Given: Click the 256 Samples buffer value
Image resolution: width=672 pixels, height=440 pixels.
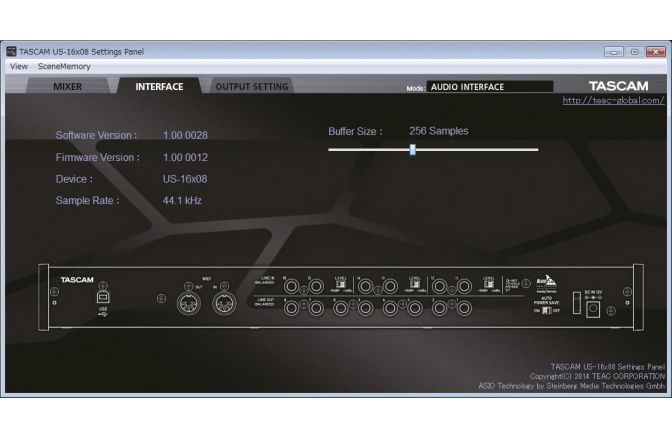Looking at the screenshot, I should coord(438,131).
